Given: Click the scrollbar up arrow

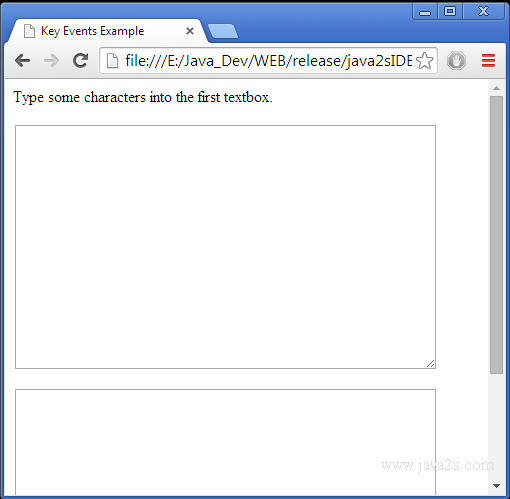Looking at the screenshot, I should 496,88.
